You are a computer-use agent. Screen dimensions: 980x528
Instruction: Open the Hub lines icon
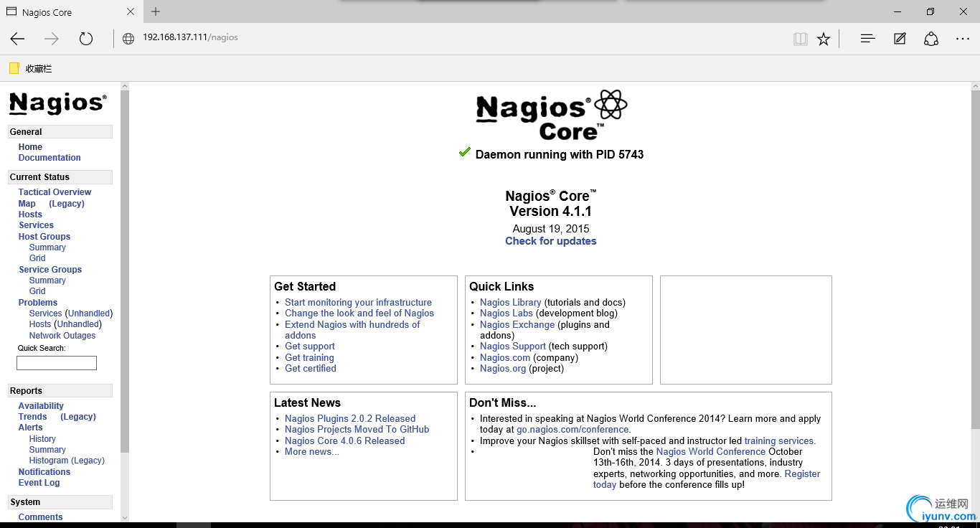(867, 39)
